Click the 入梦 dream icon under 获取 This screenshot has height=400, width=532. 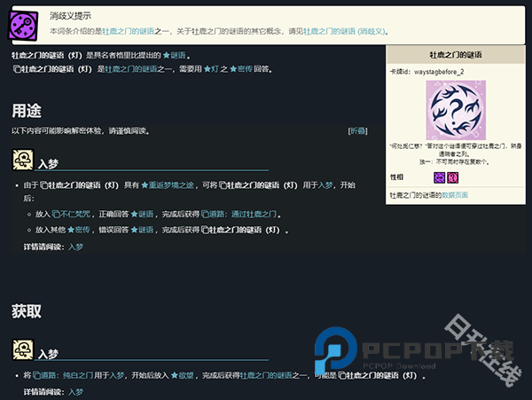tap(23, 349)
